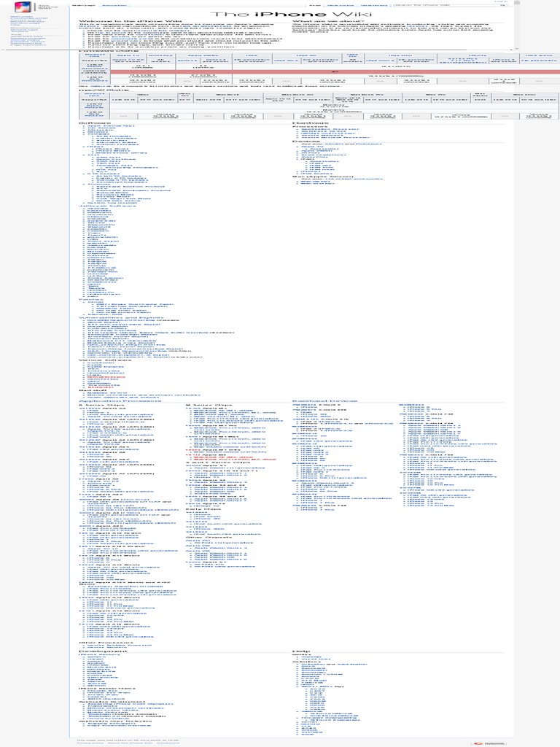Click the Read tab
This screenshot has width=560, height=747.
click(x=315, y=5)
